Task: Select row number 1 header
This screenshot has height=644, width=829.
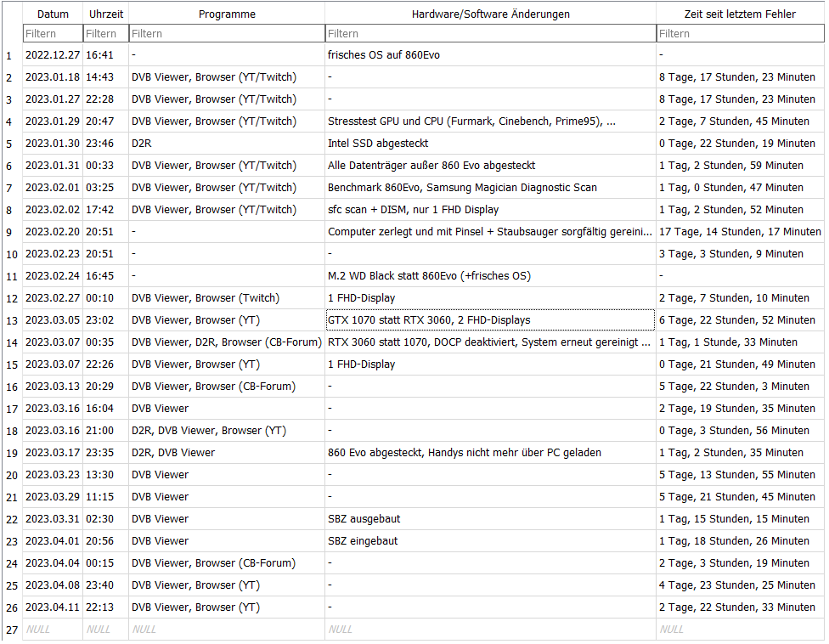Action: pyautogui.click(x=12, y=55)
